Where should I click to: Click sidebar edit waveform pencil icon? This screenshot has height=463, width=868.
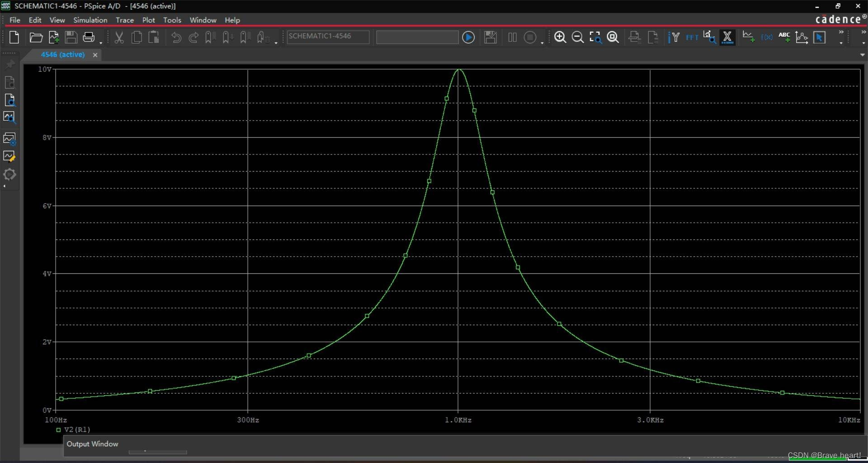click(9, 156)
